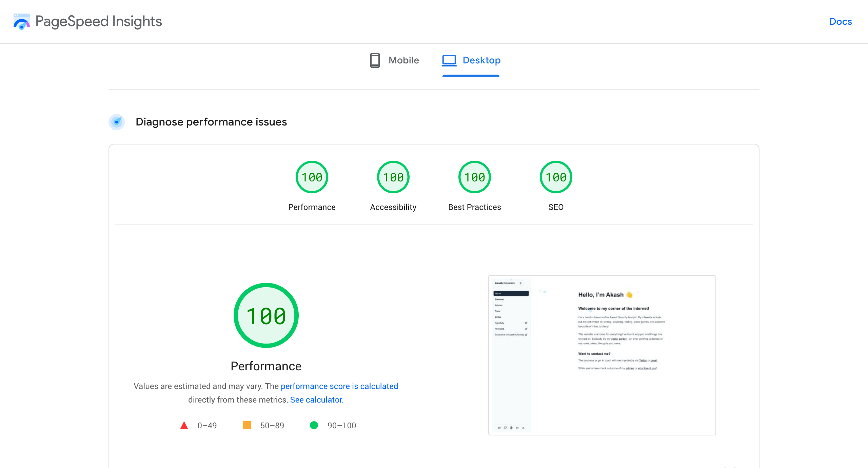868x468 pixels.
Task: Select the Accessibility 100 score gauge
Action: coord(393,177)
